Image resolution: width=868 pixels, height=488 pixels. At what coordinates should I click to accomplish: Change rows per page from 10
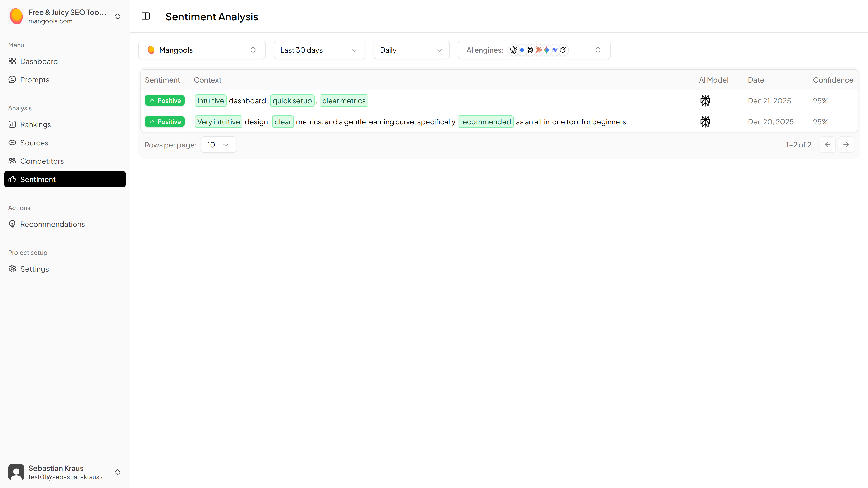[x=218, y=145]
